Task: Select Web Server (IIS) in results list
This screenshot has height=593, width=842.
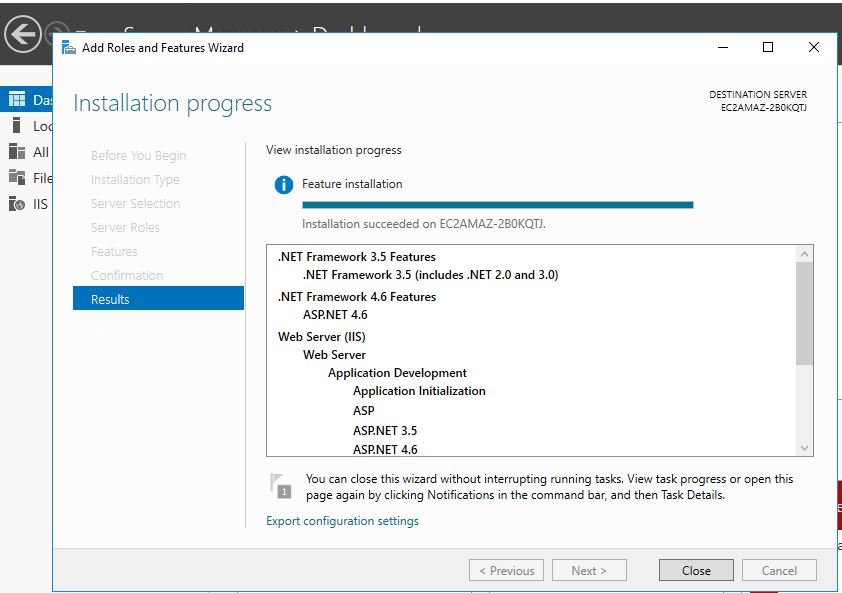Action: (x=321, y=337)
